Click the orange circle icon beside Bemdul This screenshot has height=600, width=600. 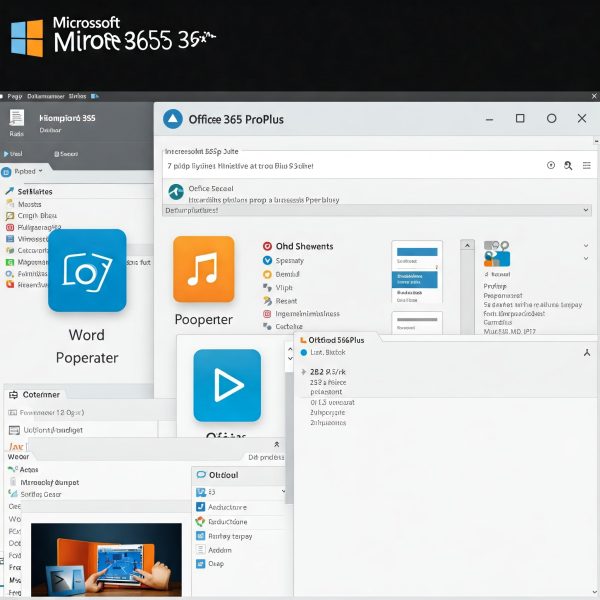267,274
